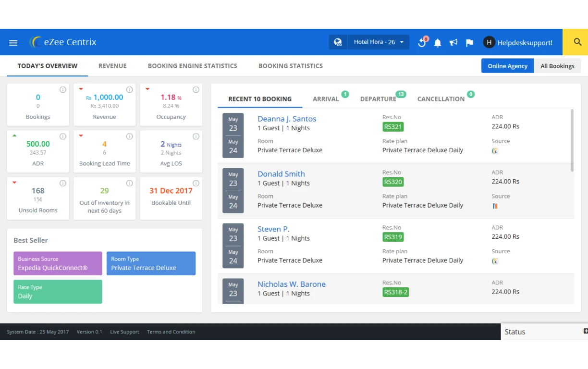The width and height of the screenshot is (588, 369).
Task: Open the globe language icon next to hotel selector
Action: coord(338,42)
